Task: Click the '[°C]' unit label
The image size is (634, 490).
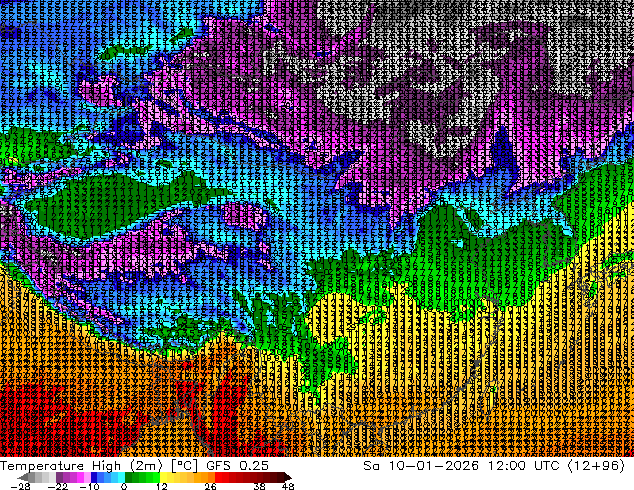Action: (184, 466)
